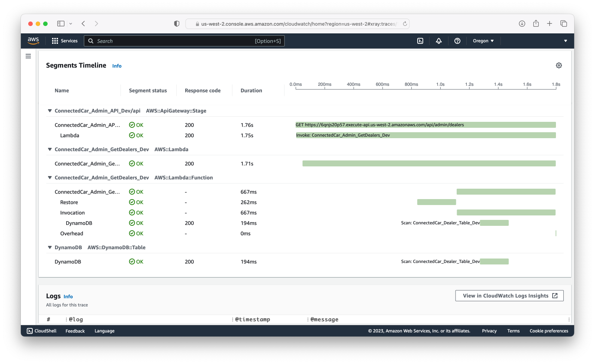Image resolution: width=595 pixels, height=364 pixels.
Task: Click the @timestamp logs column header
Action: click(253, 319)
